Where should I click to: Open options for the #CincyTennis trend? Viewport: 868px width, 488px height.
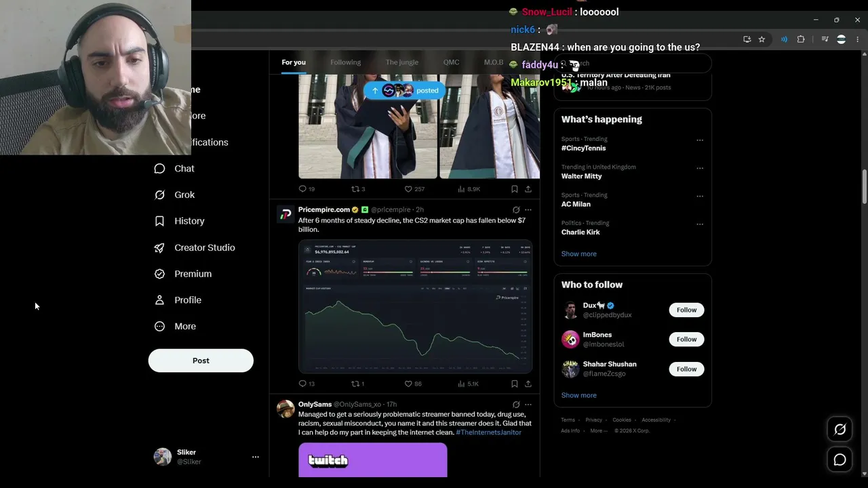700,140
